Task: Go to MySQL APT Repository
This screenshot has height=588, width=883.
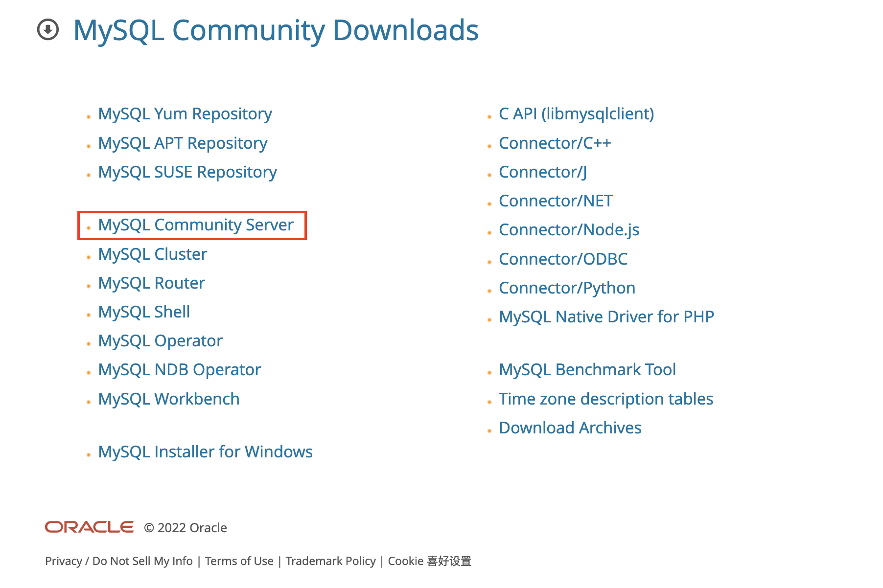Action: click(x=183, y=143)
